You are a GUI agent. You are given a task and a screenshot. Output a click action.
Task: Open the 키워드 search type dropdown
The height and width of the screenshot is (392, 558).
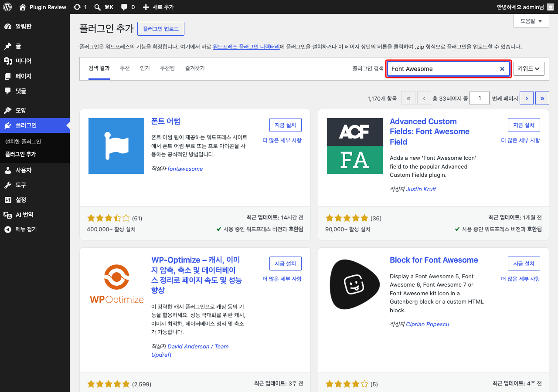point(529,69)
